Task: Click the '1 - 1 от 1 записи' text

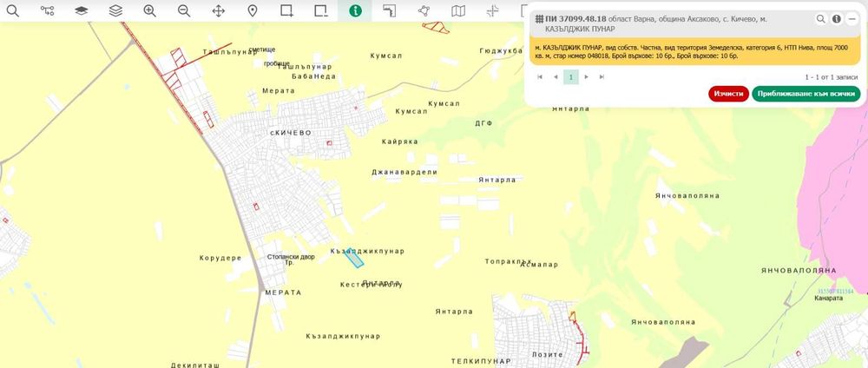Action: (832, 77)
